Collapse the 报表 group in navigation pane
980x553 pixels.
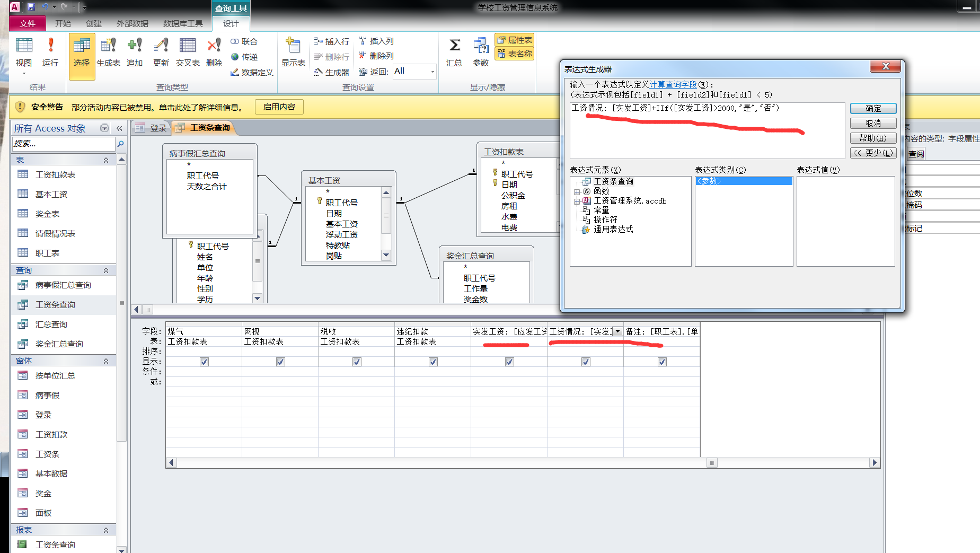click(x=106, y=530)
